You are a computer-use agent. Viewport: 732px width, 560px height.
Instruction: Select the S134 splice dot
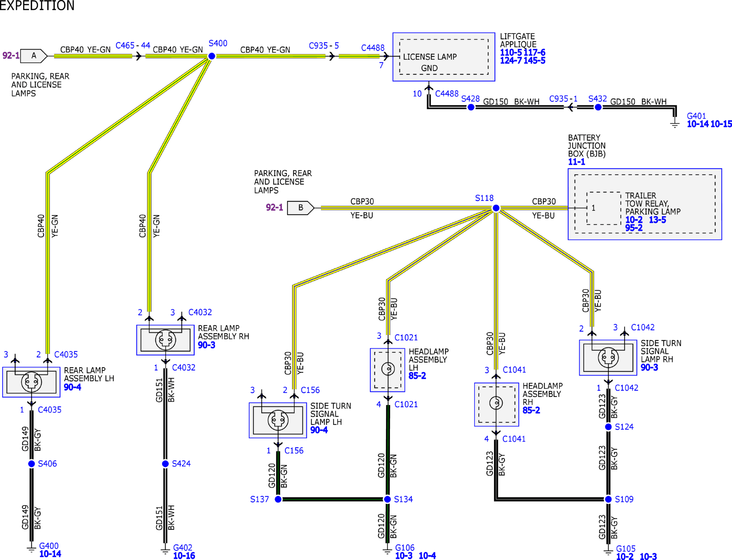[387, 499]
